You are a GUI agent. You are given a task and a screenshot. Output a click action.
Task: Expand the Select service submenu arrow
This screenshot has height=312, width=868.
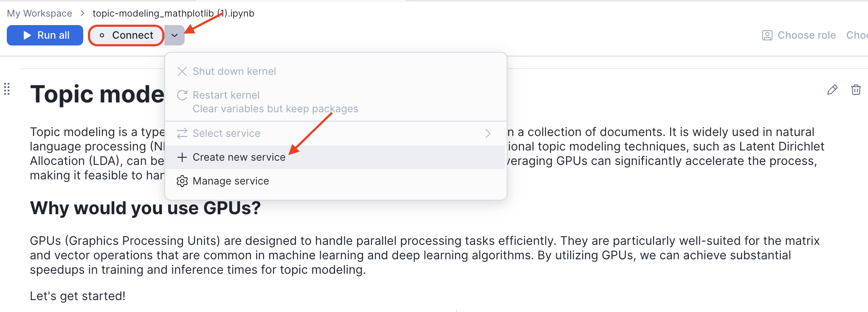(x=488, y=133)
